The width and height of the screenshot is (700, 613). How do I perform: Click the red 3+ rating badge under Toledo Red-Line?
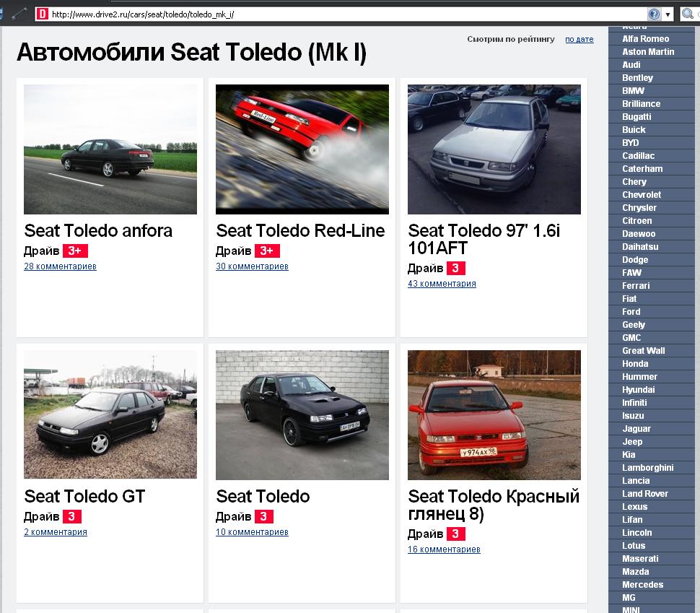[267, 251]
